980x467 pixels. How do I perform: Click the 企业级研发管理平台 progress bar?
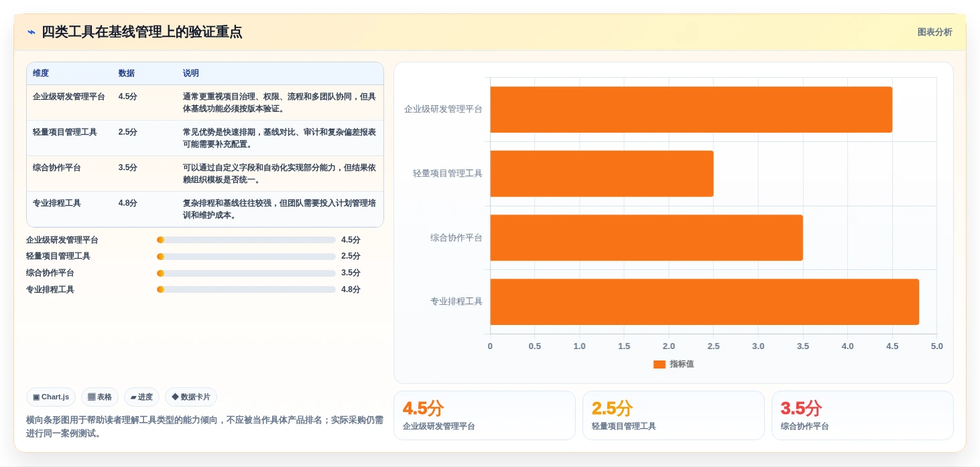(x=246, y=240)
